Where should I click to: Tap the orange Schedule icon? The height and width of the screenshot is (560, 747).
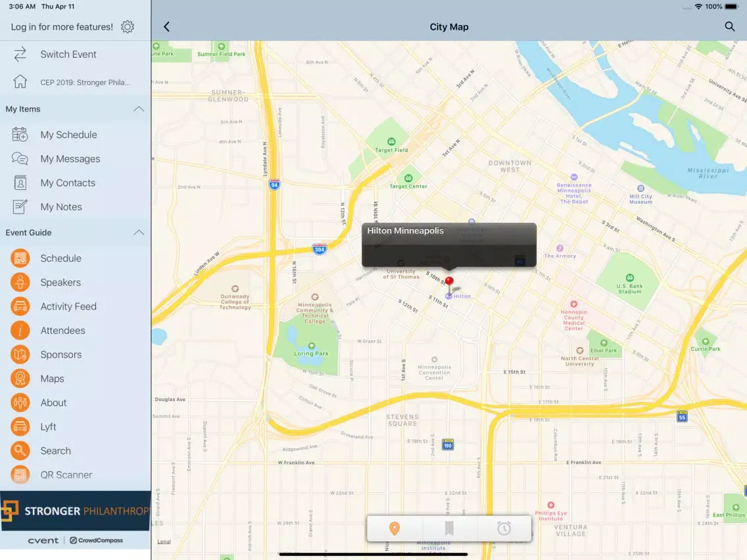pyautogui.click(x=20, y=258)
